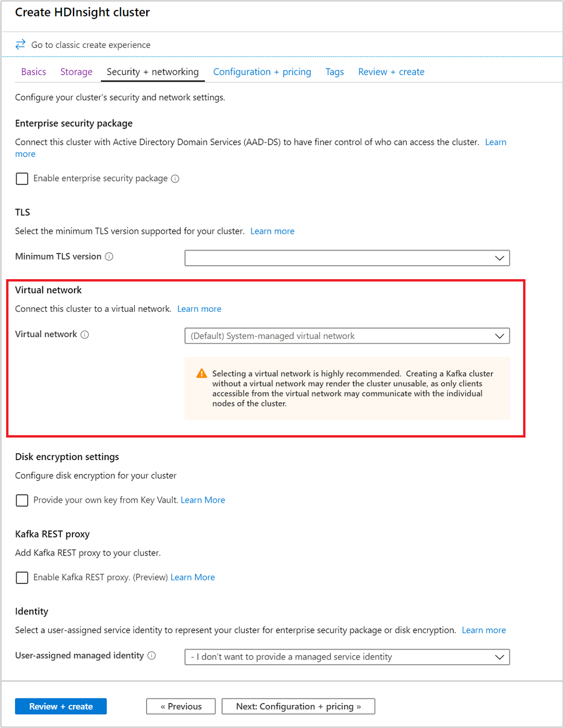The height and width of the screenshot is (728, 564).
Task: Click the classic experience swap arrows icon
Action: [x=20, y=45]
